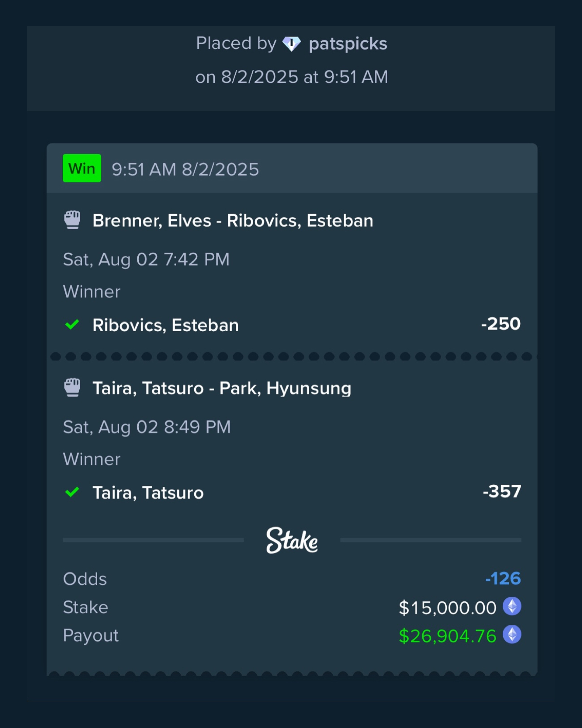The image size is (582, 728).
Task: Click the Ethereum icon beside payout amount
Action: (x=512, y=635)
